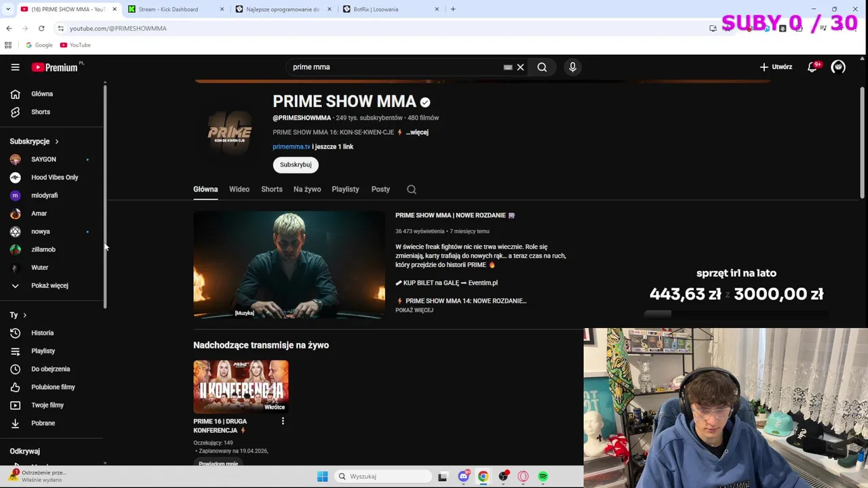Click Powiadom mnie reminder button
This screenshot has width=868, height=488.
tap(218, 464)
